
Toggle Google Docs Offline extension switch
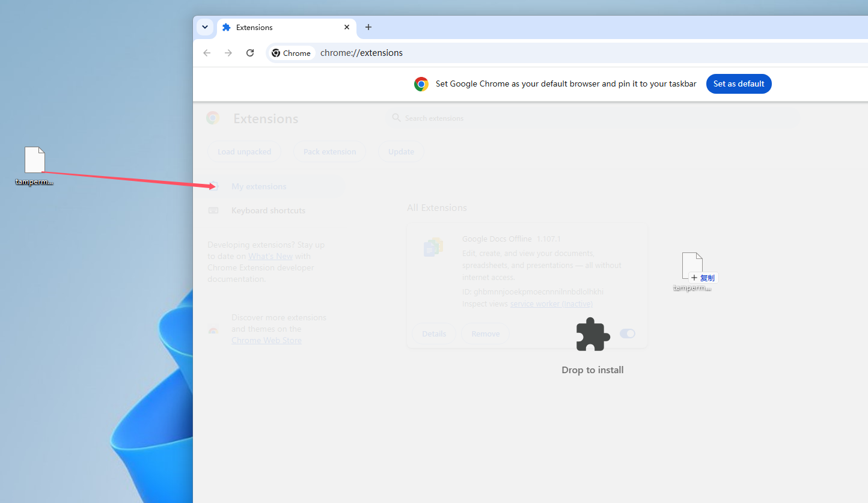[628, 334]
